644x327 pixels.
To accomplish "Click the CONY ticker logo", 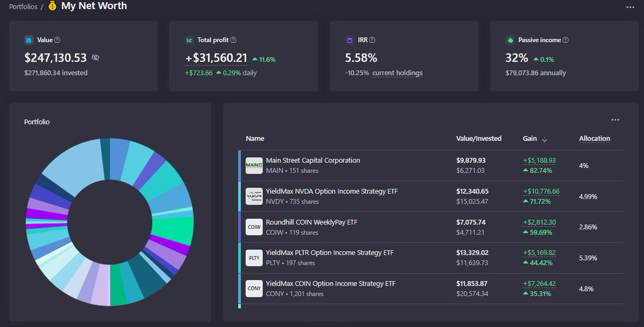I will [254, 288].
